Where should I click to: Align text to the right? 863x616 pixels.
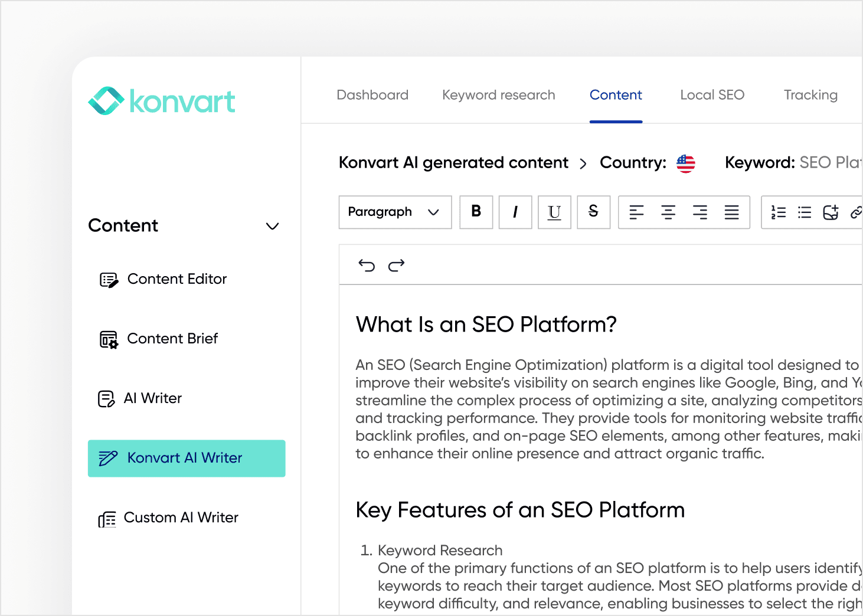click(700, 212)
